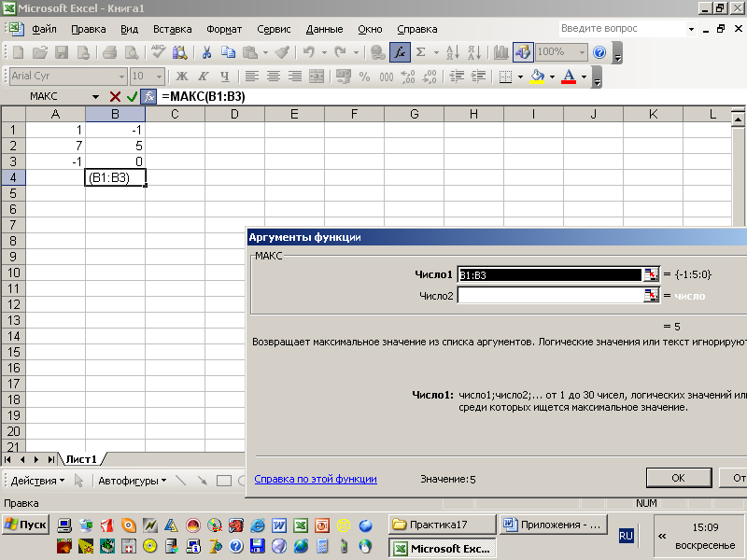Click the New workbook toolbar icon
Image resolution: width=747 pixels, height=560 pixels.
coord(18,52)
